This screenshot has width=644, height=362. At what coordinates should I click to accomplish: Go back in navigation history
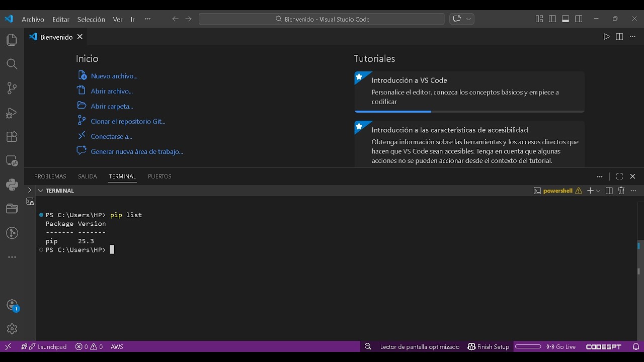pyautogui.click(x=175, y=19)
